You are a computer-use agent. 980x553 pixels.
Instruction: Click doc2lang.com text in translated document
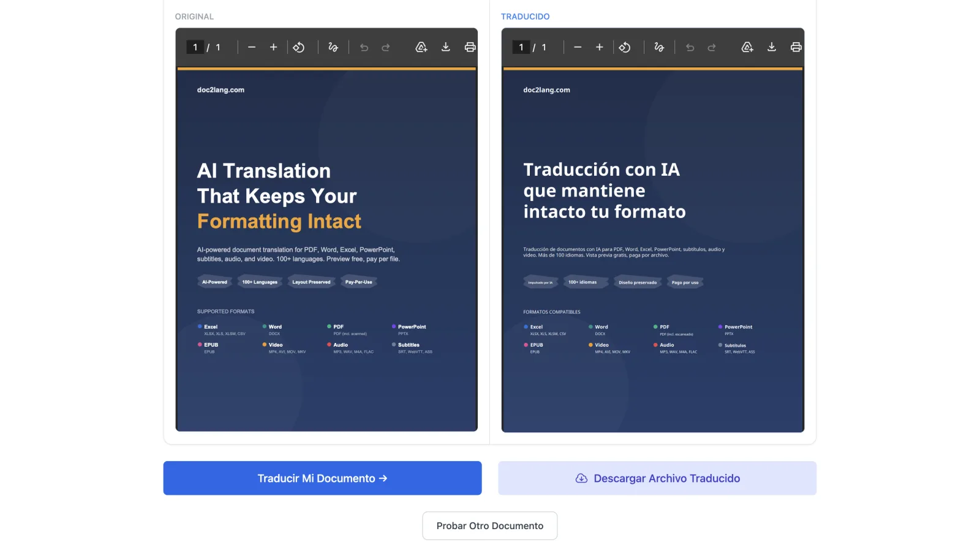pyautogui.click(x=546, y=90)
